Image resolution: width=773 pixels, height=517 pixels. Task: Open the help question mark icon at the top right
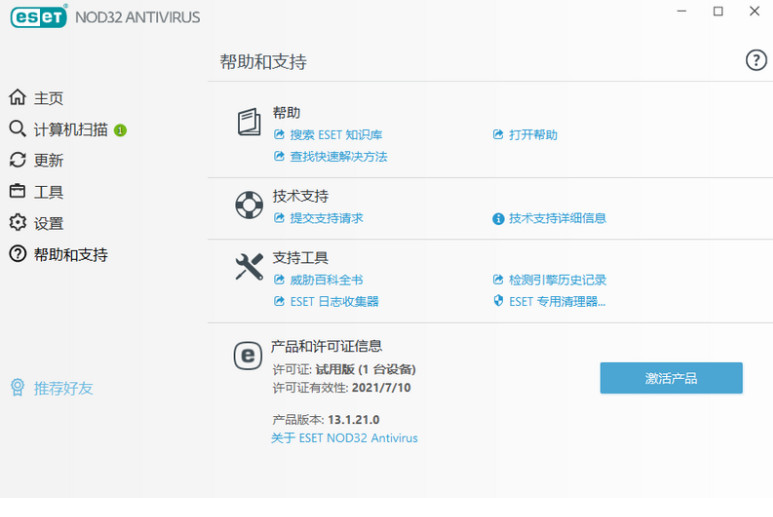pyautogui.click(x=756, y=61)
